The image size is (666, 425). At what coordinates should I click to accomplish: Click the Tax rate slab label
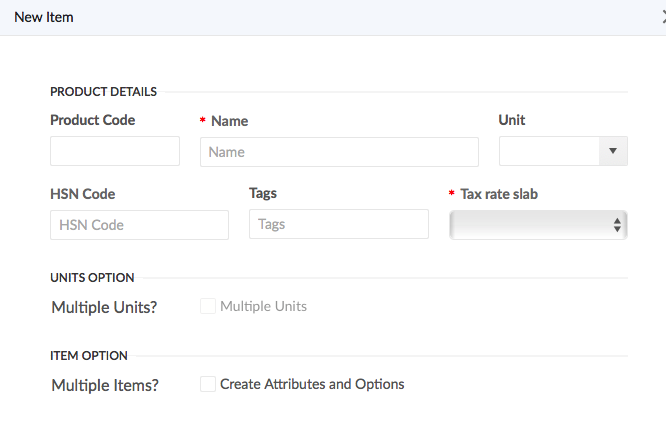(499, 194)
